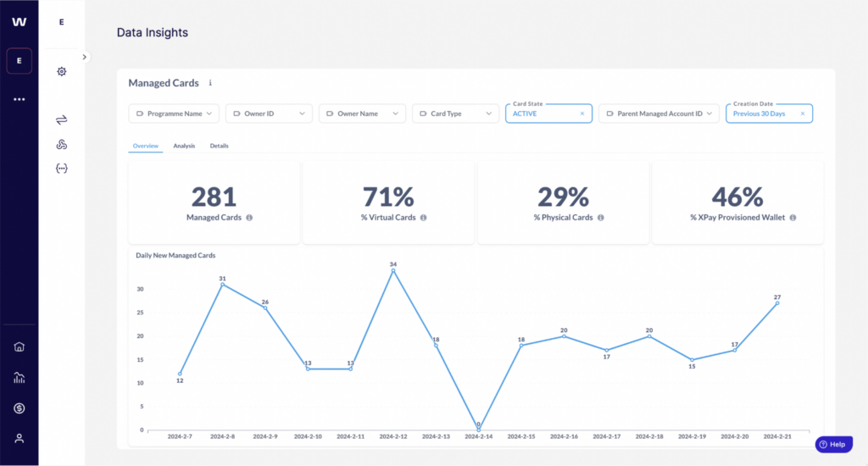Image resolution: width=868 pixels, height=466 pixels.
Task: Switch to the Details tab
Action: 219,146
